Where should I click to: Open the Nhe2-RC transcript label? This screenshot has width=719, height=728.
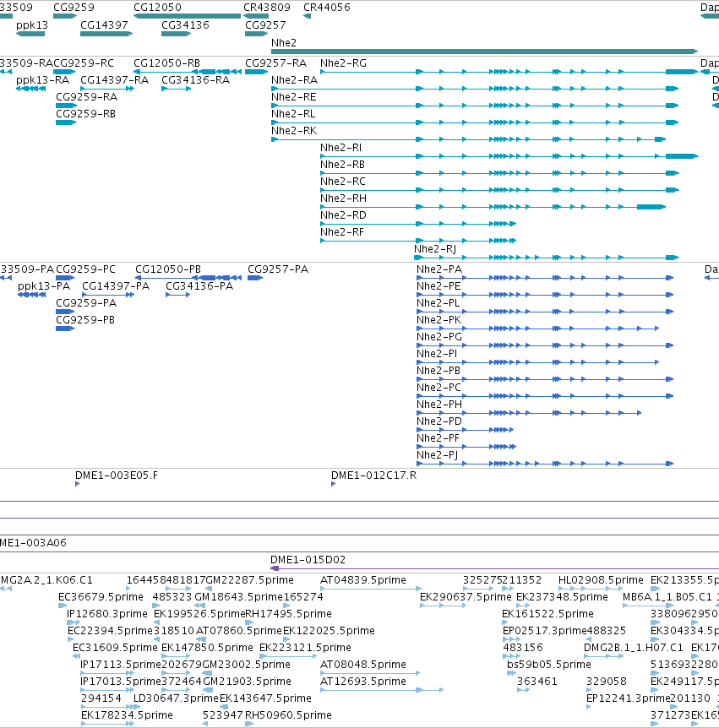(x=343, y=181)
